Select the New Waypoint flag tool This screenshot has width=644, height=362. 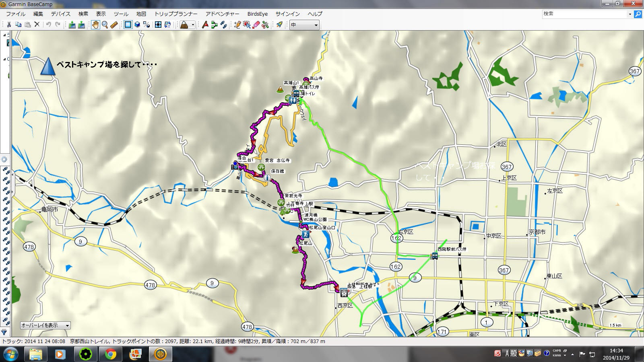click(205, 25)
